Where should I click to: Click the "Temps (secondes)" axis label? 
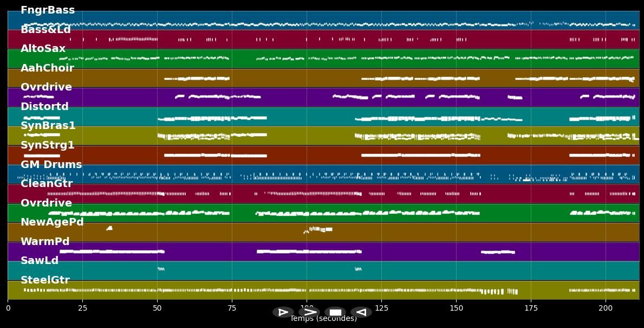click(323, 319)
